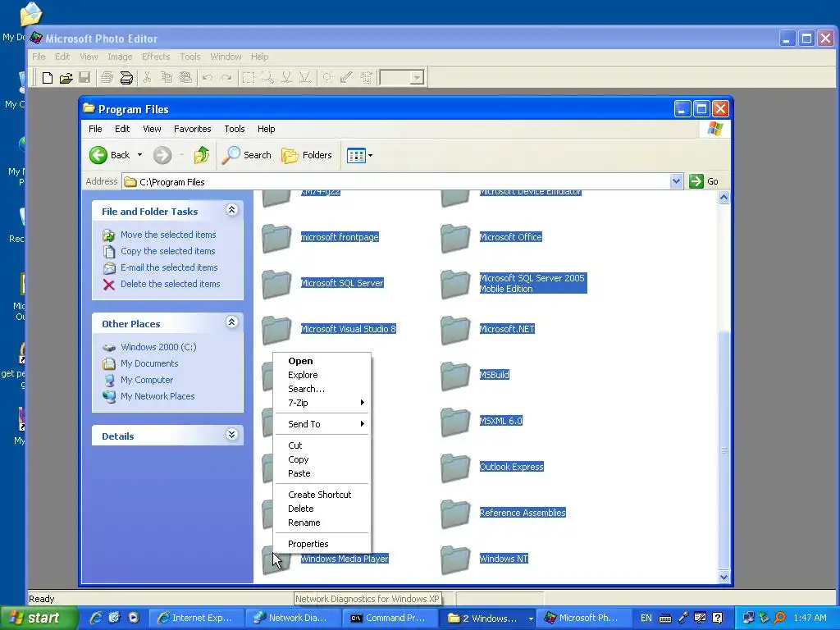
Task: Click the New document icon in Photo Editor
Action: [47, 78]
